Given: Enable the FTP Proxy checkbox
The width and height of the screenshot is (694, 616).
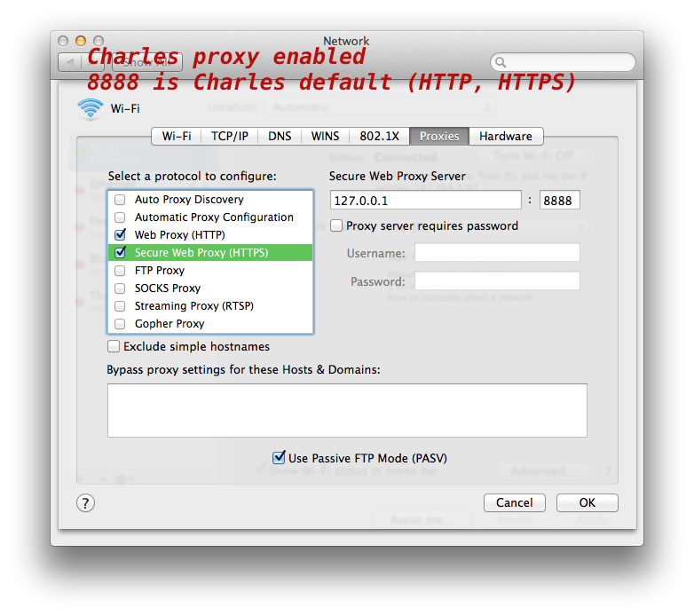Looking at the screenshot, I should 120,271.
